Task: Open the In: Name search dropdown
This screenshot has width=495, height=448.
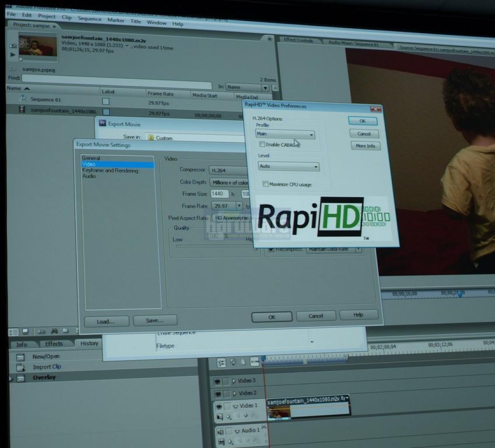Action: click(x=247, y=87)
